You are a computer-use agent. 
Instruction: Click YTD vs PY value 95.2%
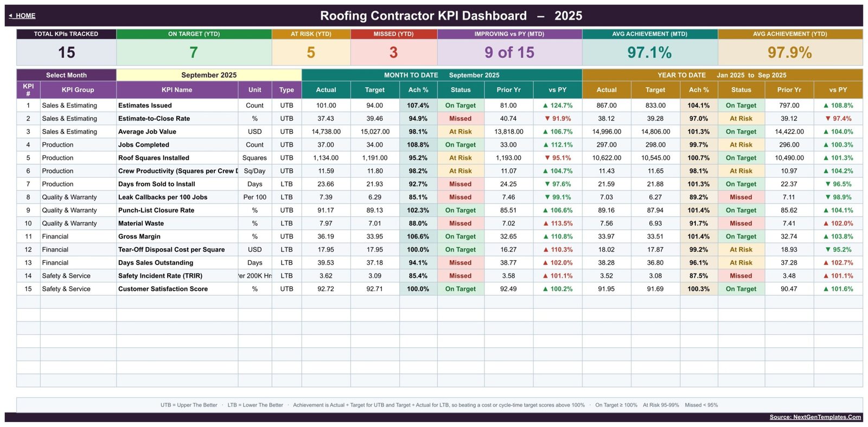click(838, 250)
